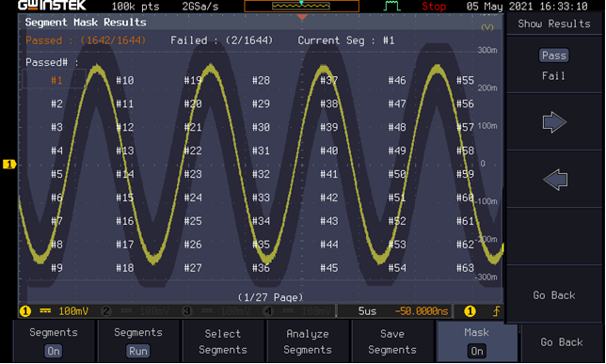Screen dimensions: 606x364
Task: Click the greyed channel 2 indicator
Action: tap(106, 311)
